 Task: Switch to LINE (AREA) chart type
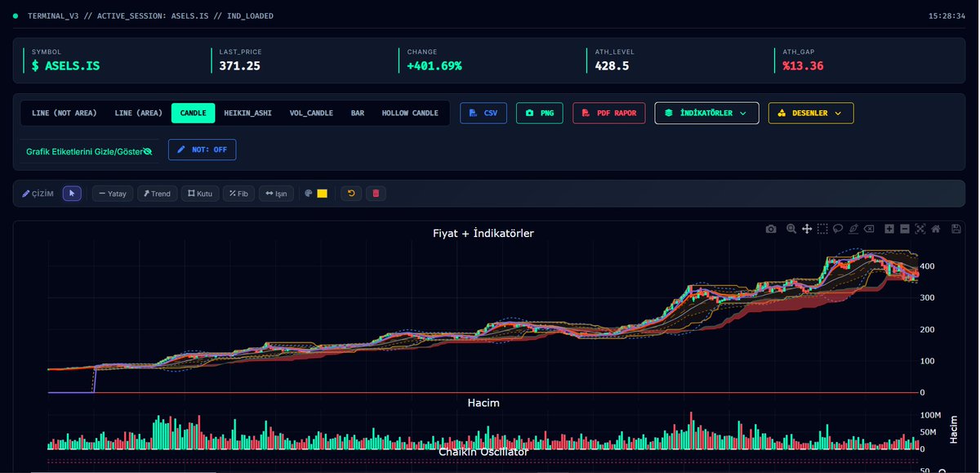coord(138,113)
